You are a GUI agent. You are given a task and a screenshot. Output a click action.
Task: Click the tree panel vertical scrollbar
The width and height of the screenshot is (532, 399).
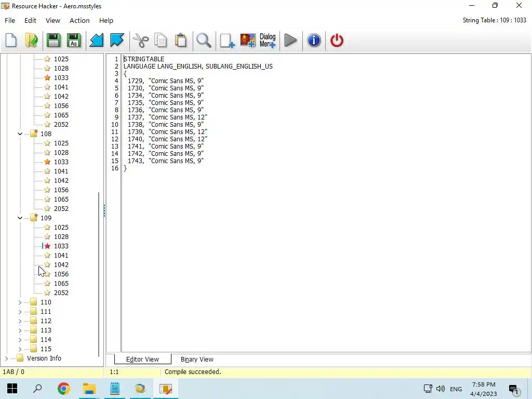pyautogui.click(x=99, y=274)
